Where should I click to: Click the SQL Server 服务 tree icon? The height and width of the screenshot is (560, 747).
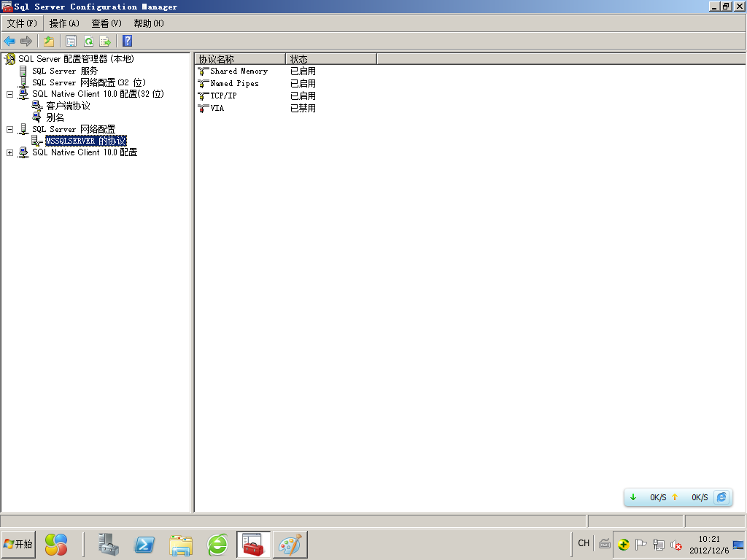pyautogui.click(x=23, y=71)
